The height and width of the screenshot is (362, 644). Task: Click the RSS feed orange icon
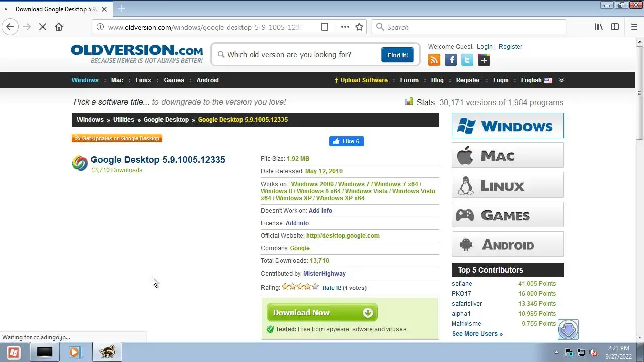(434, 60)
